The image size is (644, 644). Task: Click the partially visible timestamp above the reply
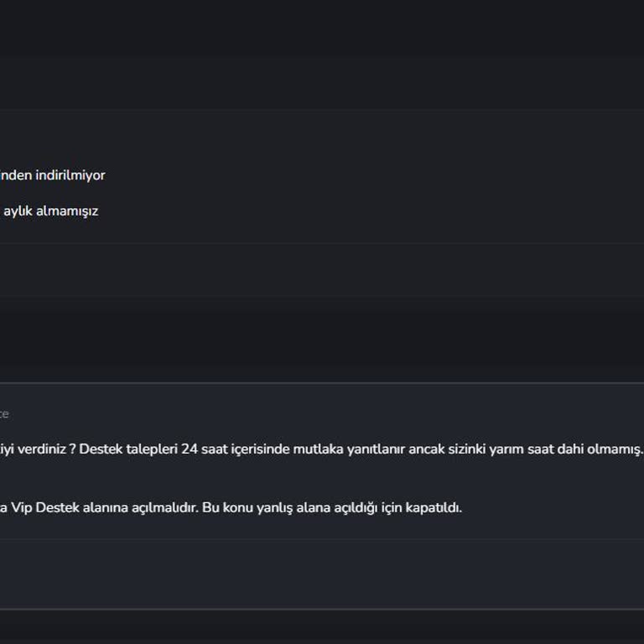[x=4, y=413]
